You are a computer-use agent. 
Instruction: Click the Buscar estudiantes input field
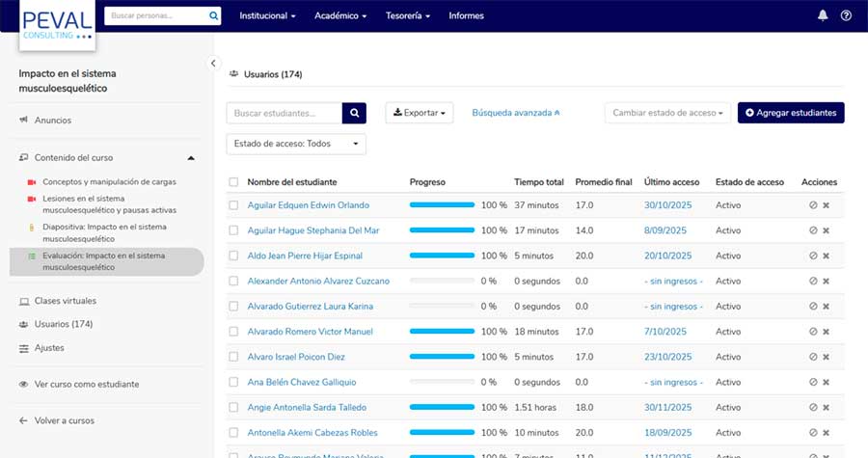(x=284, y=113)
